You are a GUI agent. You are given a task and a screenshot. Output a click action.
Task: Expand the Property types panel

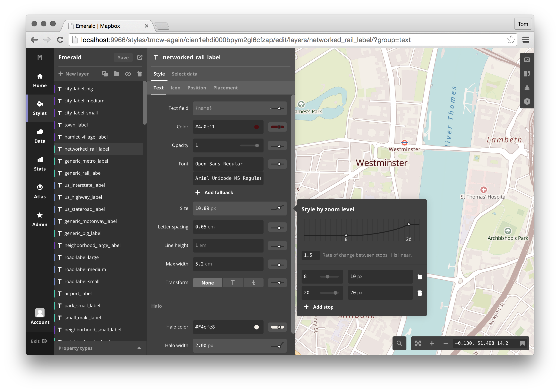pos(139,348)
